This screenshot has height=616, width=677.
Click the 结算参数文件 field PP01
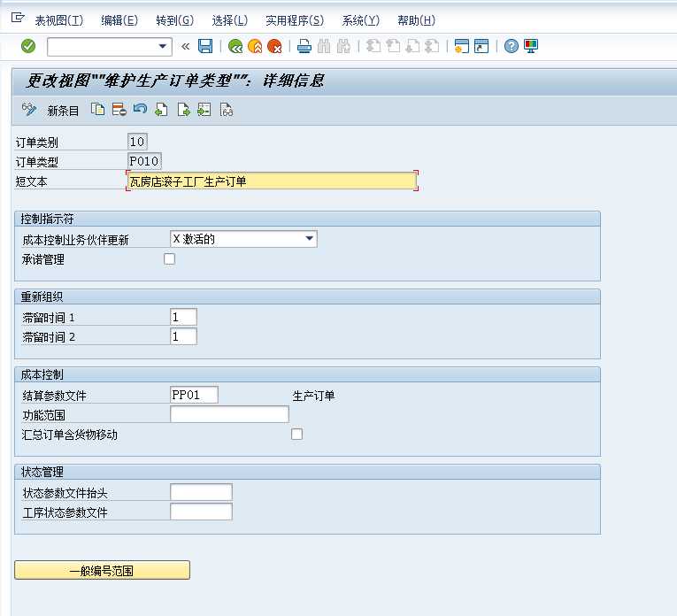coord(195,395)
